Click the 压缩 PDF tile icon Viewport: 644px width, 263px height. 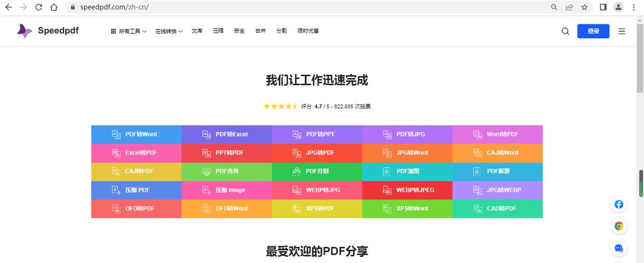[x=116, y=190]
